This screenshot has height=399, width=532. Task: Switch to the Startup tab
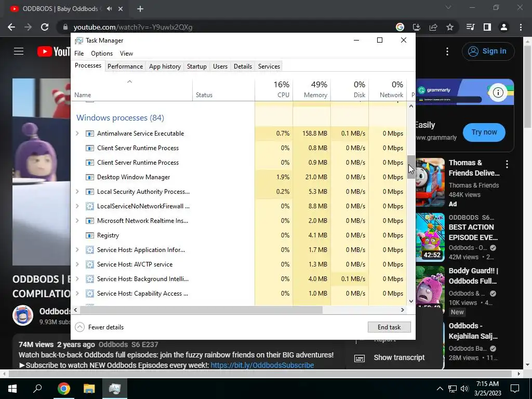click(x=197, y=66)
